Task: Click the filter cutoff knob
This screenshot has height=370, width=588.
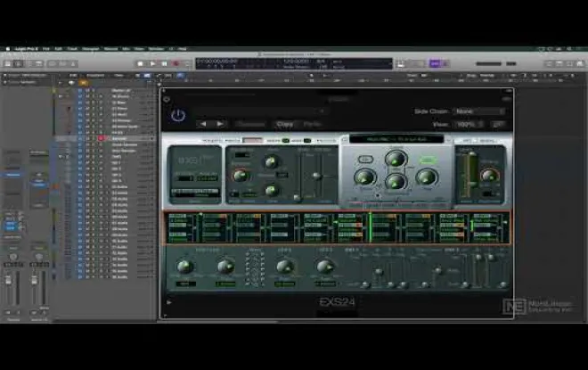Action: [396, 159]
